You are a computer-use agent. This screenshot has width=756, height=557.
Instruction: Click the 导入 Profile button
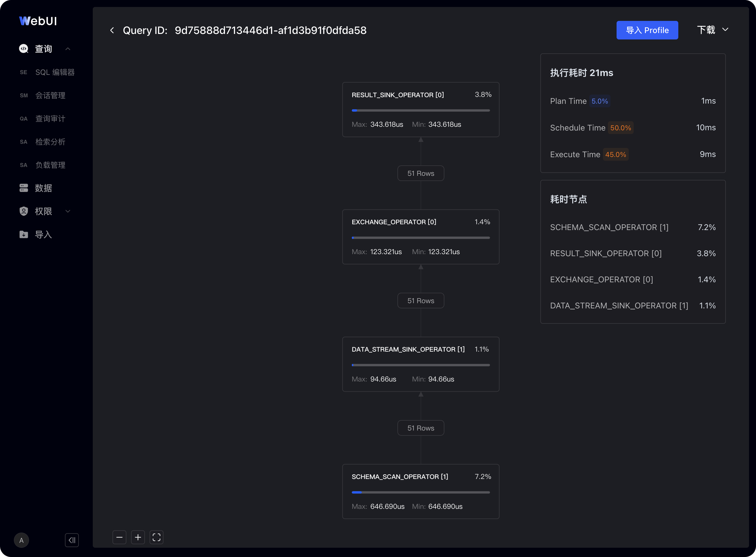[x=647, y=30]
